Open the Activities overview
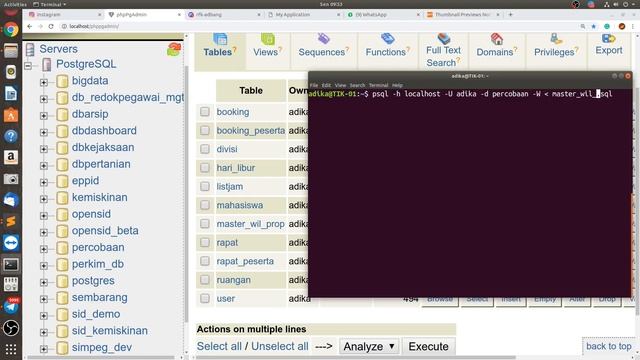Screen dimensions: 640x360 click(x=15, y=4)
